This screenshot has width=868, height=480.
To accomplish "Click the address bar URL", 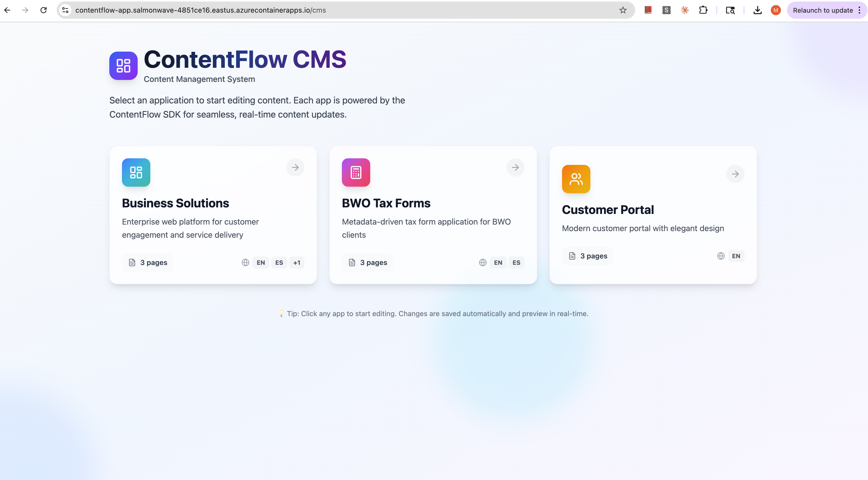I will pyautogui.click(x=200, y=10).
